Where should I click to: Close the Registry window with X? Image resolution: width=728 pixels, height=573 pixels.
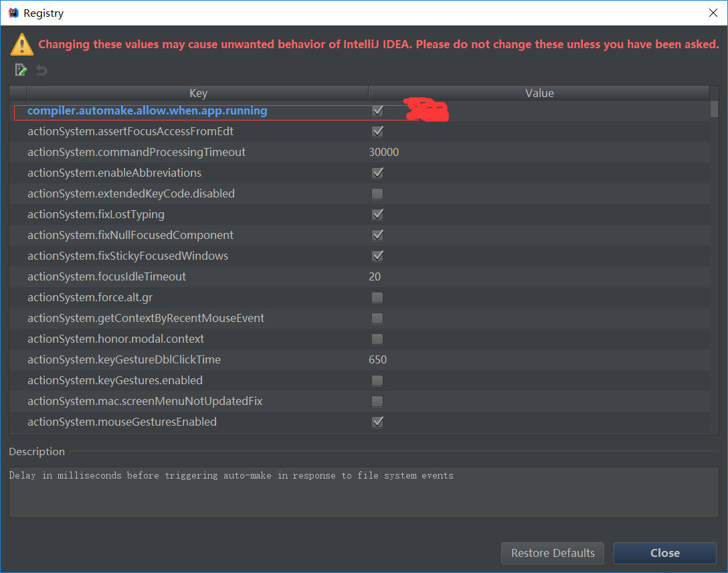pos(713,13)
